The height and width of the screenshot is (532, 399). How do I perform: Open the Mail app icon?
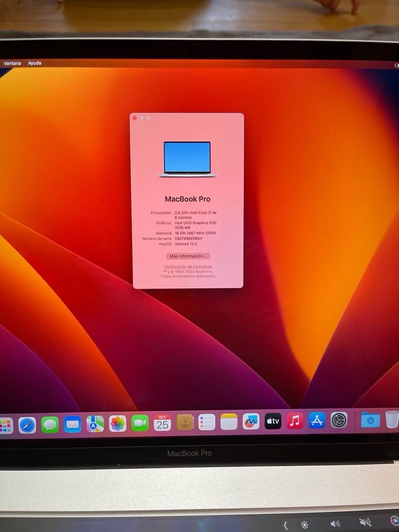[72, 425]
